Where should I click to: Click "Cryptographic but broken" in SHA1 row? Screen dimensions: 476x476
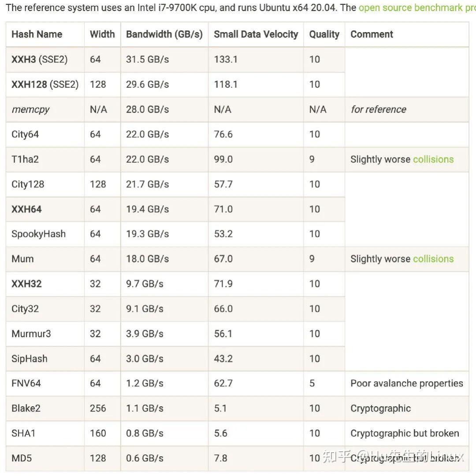[x=405, y=433]
